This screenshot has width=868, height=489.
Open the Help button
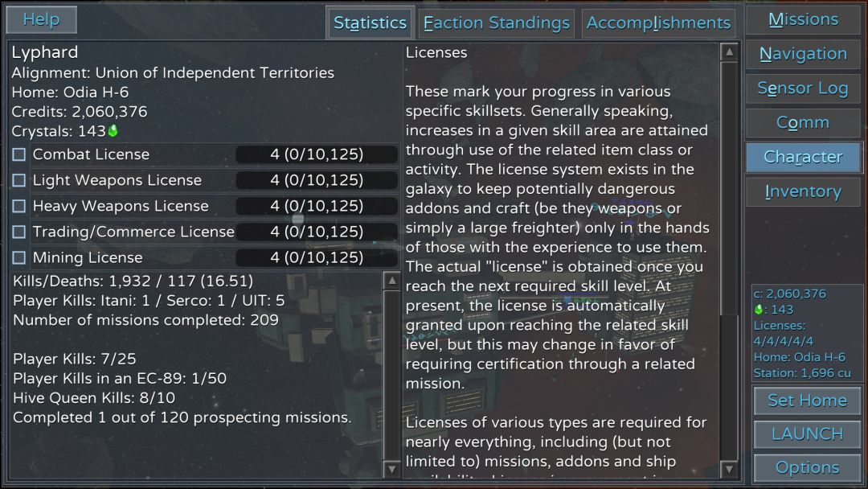tap(41, 19)
